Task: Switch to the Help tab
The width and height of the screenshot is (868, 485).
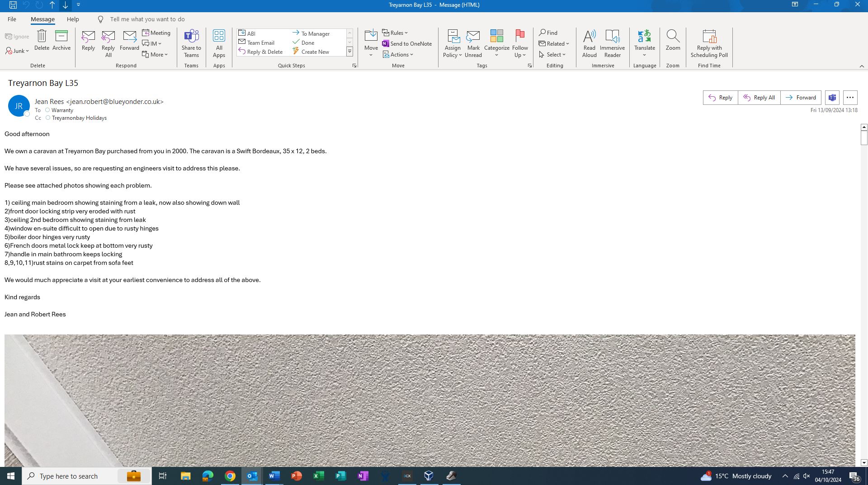Action: coord(73,19)
